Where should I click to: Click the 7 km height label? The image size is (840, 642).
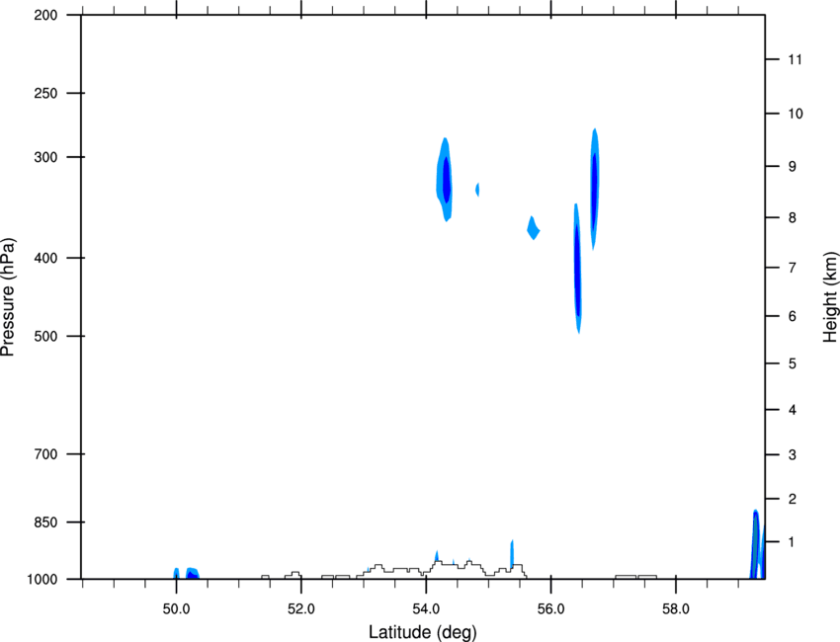793,268
